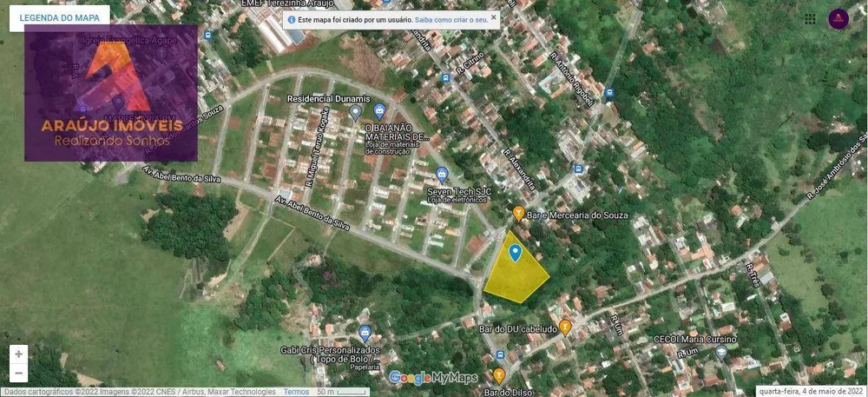Click the 'Bar e Mercearia do Souza' label

point(577,215)
